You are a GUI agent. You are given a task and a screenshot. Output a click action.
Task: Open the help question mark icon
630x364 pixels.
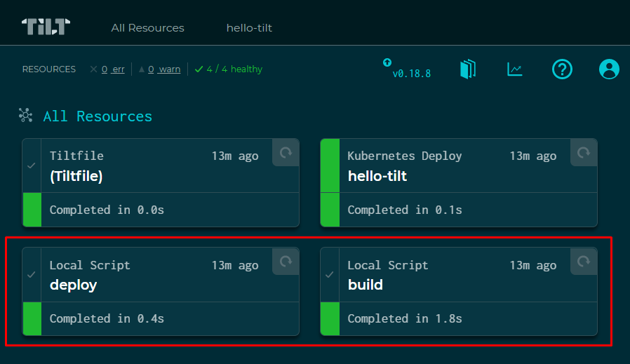pyautogui.click(x=562, y=69)
